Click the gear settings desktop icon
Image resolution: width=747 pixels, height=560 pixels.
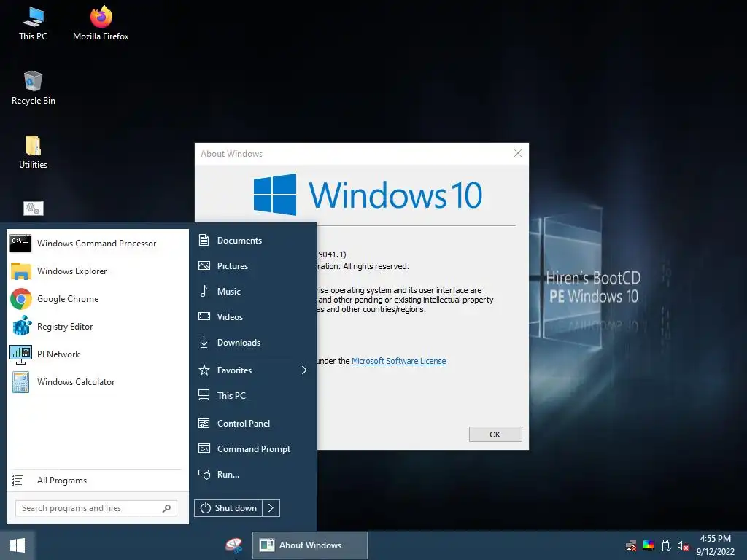pos(34,208)
